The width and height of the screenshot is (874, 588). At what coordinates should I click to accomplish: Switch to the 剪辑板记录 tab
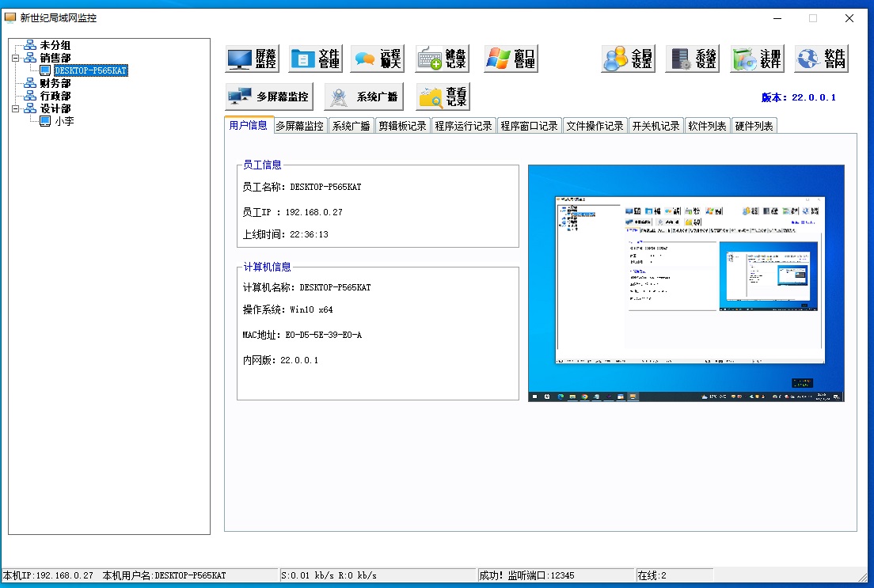pos(401,126)
